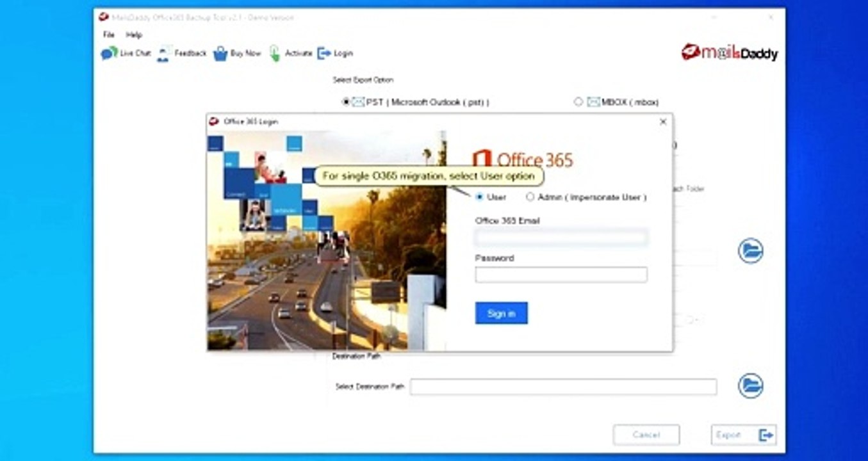Click the Cancel button in main window
Image resolution: width=868 pixels, height=461 pixels.
(646, 435)
